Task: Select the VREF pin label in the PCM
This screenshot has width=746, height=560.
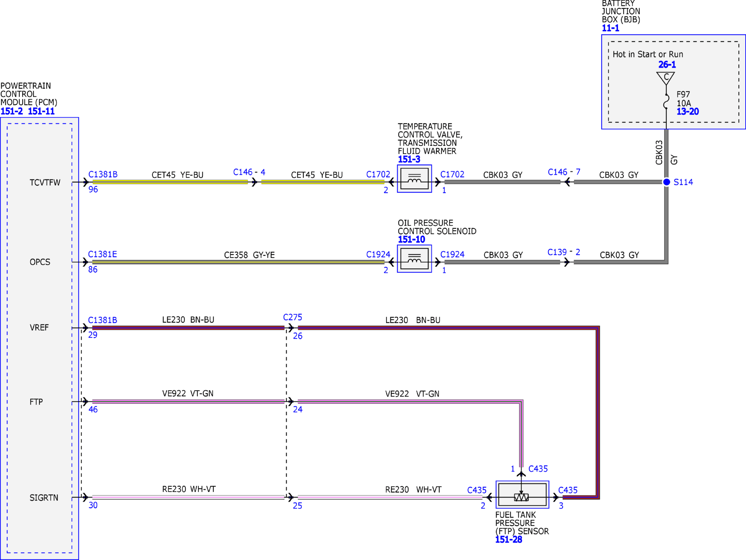Action: tap(39, 328)
